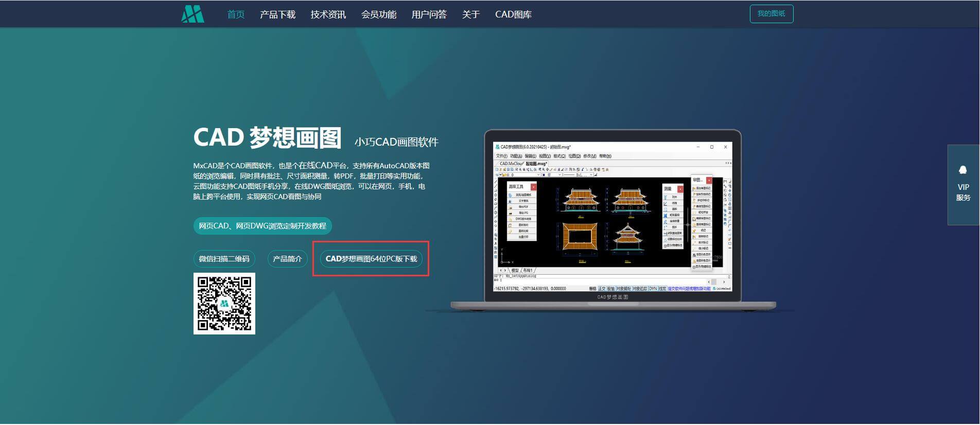Click the QQ bell icon above VIP
The image size is (980, 425).
(963, 170)
